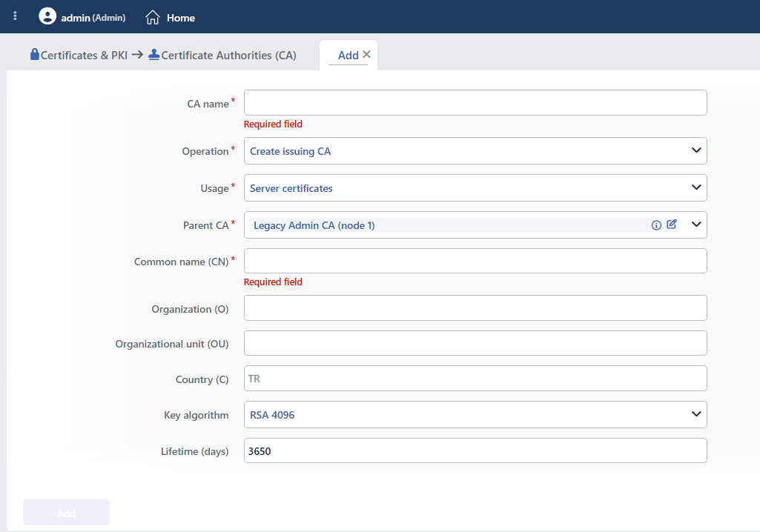Go to Certificates & PKI breadcrumb
760x532 pixels.
84,56
